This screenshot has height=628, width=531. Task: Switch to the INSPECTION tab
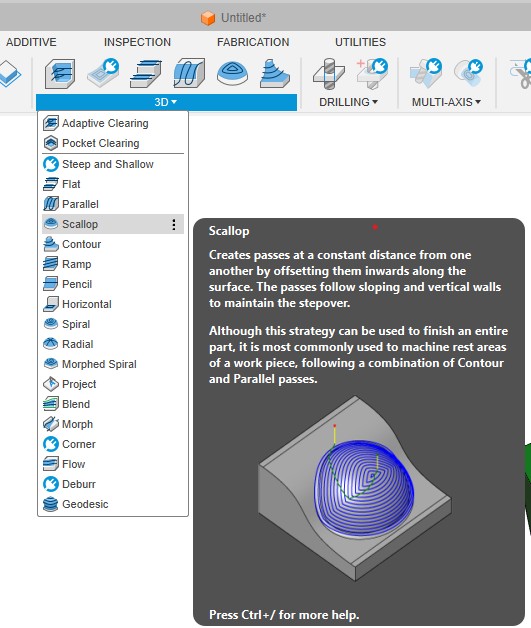[137, 42]
